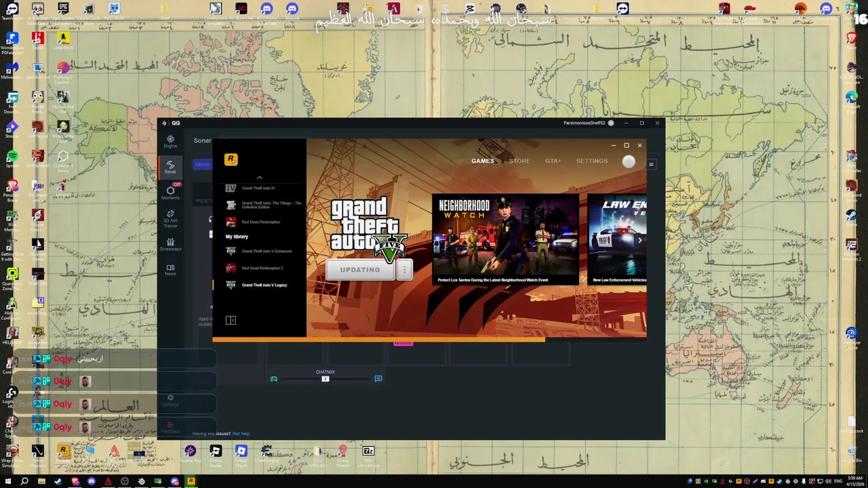Click the ChatMix chat icon
The width and height of the screenshot is (868, 488).
click(378, 379)
